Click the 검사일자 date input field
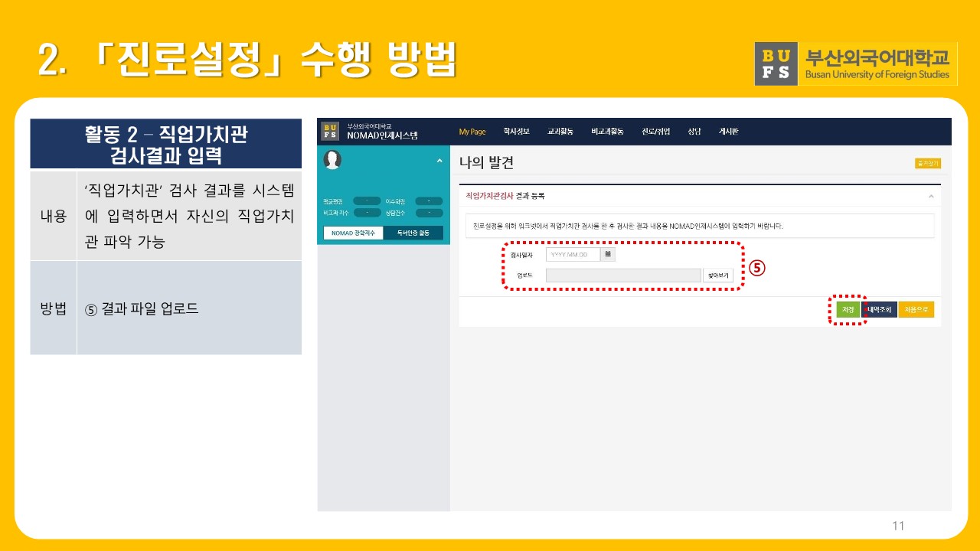The image size is (980, 551). pos(572,254)
